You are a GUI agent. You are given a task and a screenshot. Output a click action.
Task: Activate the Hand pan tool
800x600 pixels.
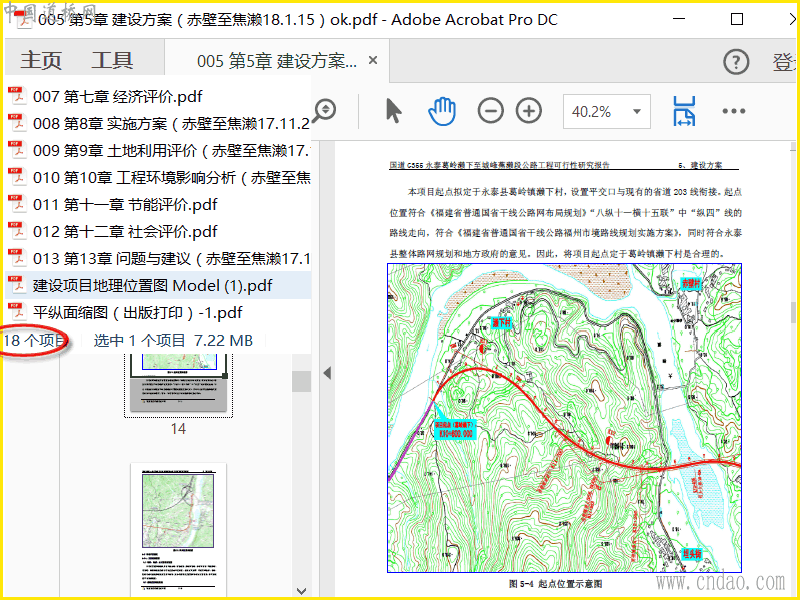click(x=441, y=111)
